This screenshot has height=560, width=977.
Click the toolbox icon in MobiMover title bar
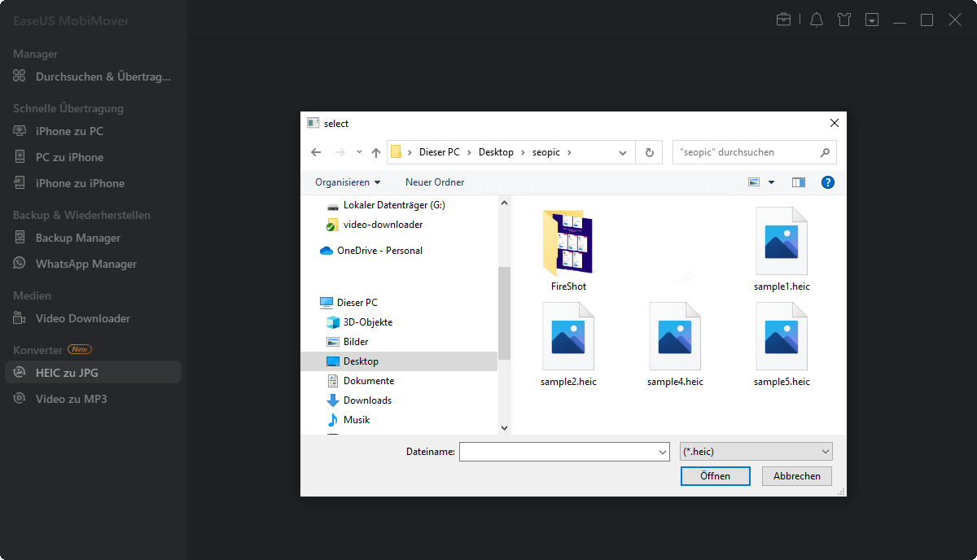[x=783, y=20]
